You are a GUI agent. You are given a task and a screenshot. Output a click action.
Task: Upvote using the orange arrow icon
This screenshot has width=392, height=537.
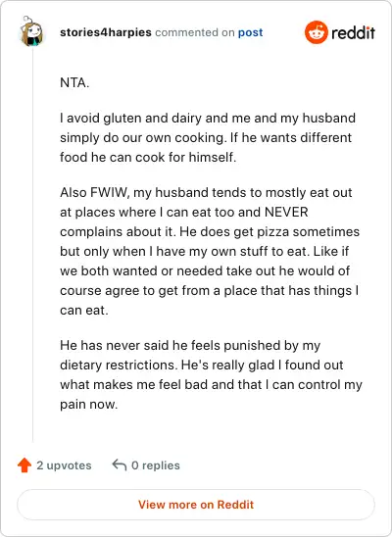pos(24,465)
